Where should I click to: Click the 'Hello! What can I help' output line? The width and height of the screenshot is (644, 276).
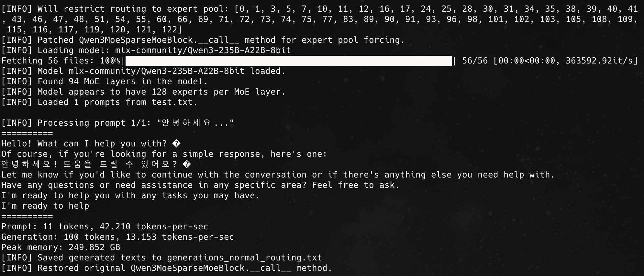[91, 144]
